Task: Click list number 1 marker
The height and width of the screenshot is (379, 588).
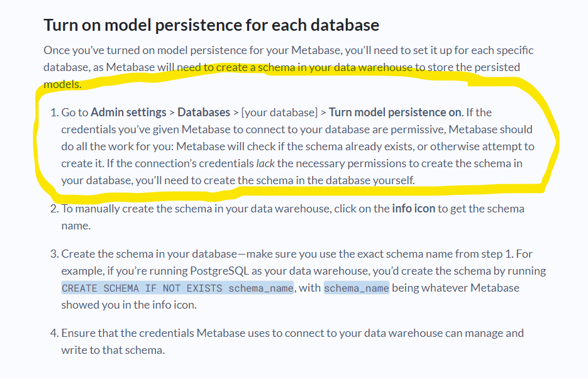Action: (x=54, y=113)
